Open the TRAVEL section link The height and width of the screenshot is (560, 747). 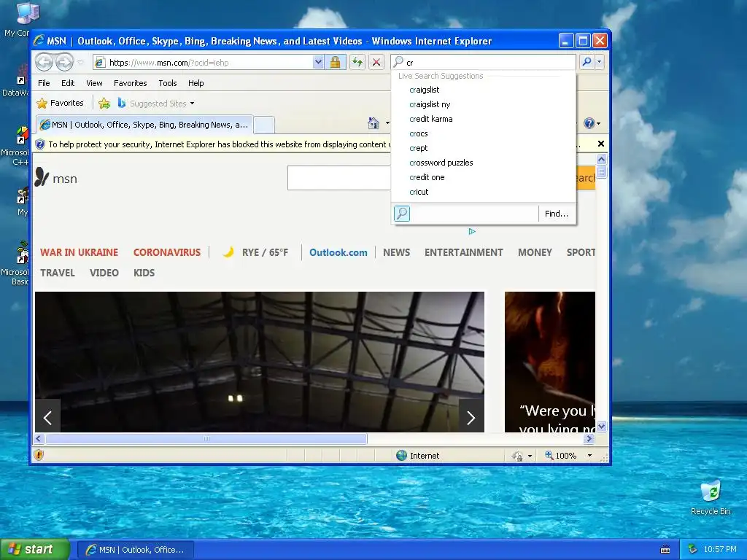[x=58, y=273]
